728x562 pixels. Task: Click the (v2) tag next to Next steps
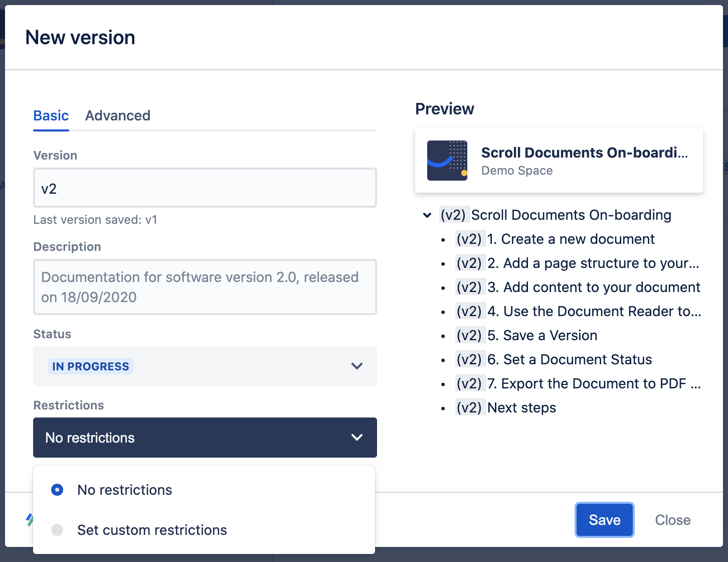click(x=470, y=407)
